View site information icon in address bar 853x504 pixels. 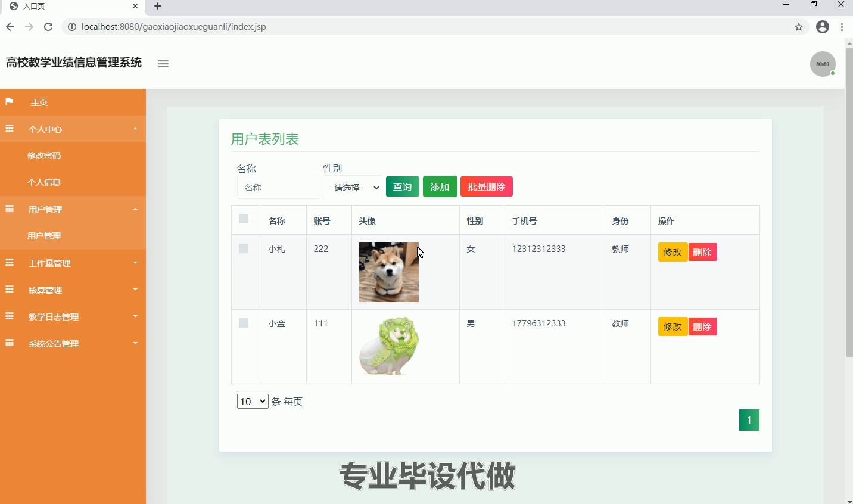(x=71, y=27)
